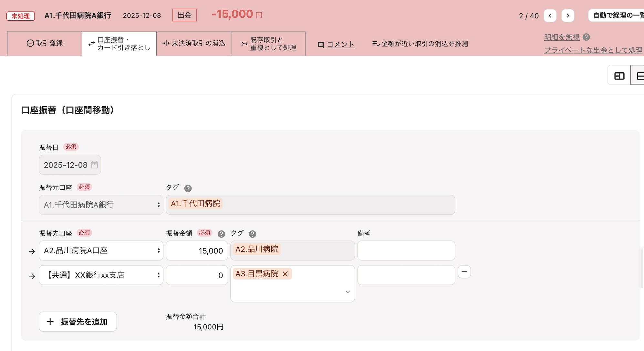Viewport: 644px width, 351px height.
Task: Select the 口座振替・カード引き落とし tab
Action: [119, 44]
